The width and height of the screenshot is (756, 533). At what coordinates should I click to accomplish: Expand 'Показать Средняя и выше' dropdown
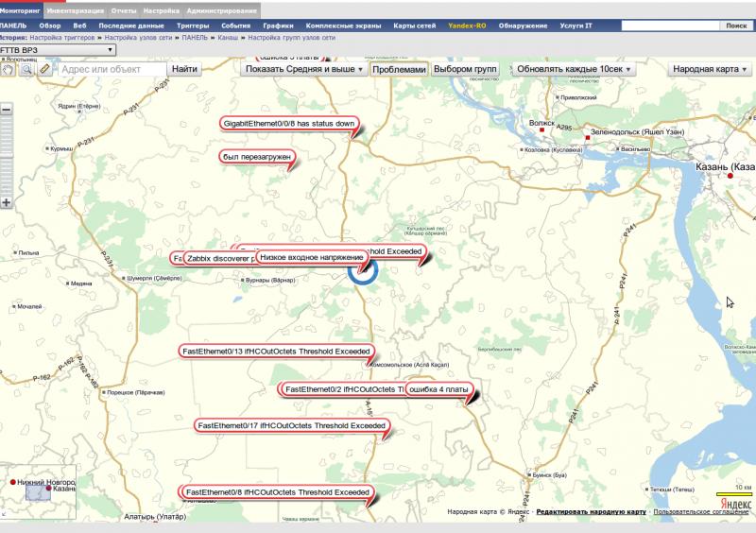point(303,69)
